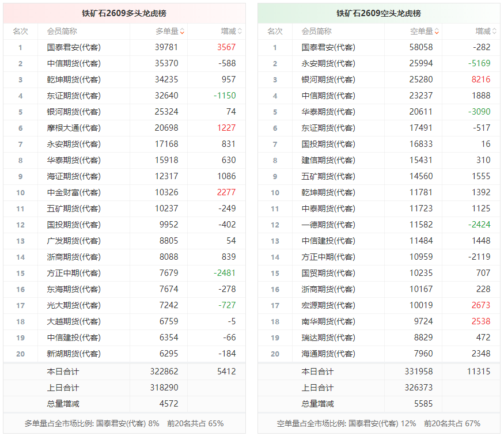Viewport: 504px width, 436px height.
Task: Sort long table by 多单量 column arrow
Action: tap(183, 32)
